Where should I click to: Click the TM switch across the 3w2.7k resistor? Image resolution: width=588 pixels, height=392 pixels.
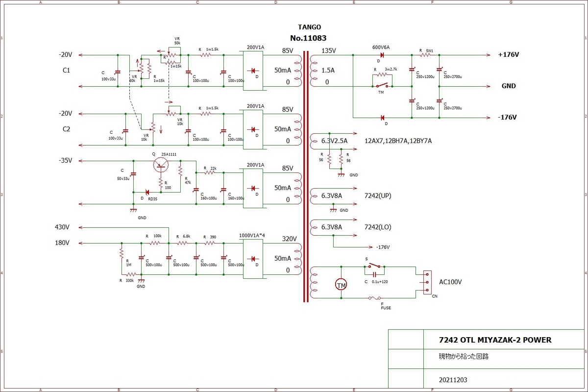point(381,86)
